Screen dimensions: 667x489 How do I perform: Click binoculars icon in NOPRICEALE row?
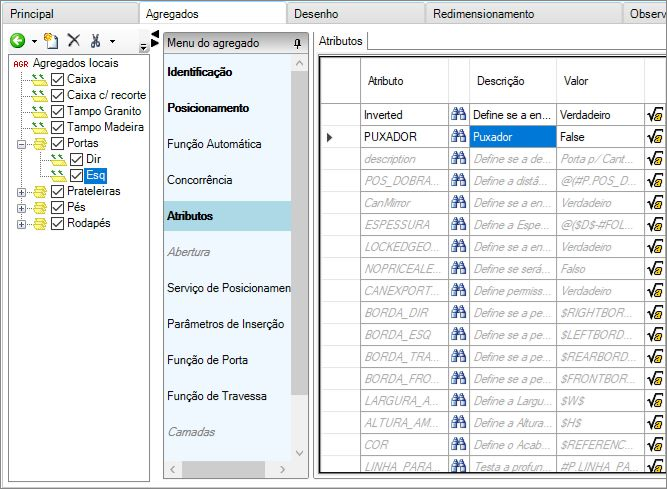459,268
